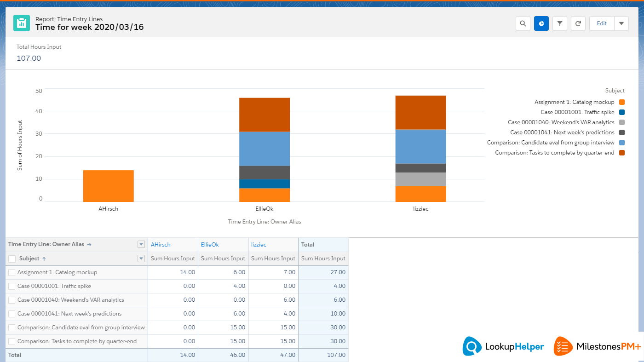
Task: Check the Tasks to complete by quarter-end row
Action: point(12,341)
